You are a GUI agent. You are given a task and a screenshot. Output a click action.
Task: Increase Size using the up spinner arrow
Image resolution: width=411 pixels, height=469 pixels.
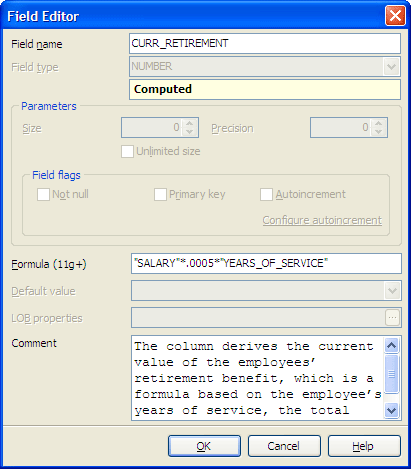click(189, 123)
